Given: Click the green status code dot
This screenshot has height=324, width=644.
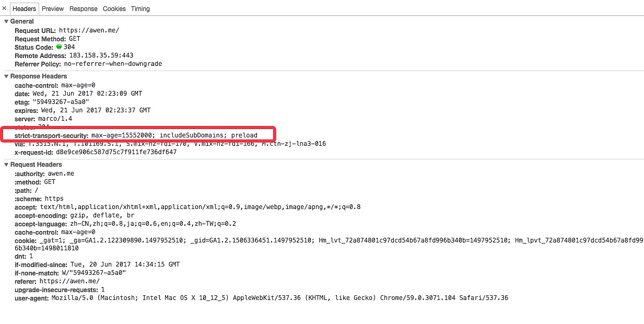Looking at the screenshot, I should (59, 47).
